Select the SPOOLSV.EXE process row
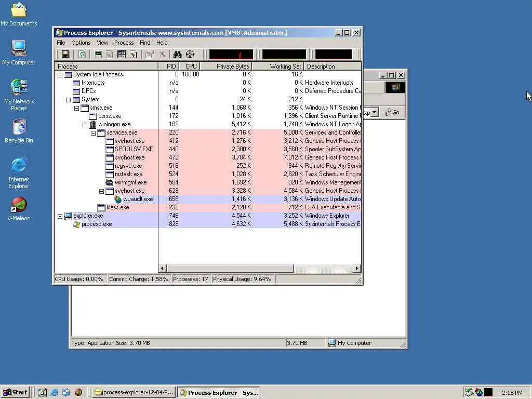This screenshot has width=532, height=399. (208, 149)
